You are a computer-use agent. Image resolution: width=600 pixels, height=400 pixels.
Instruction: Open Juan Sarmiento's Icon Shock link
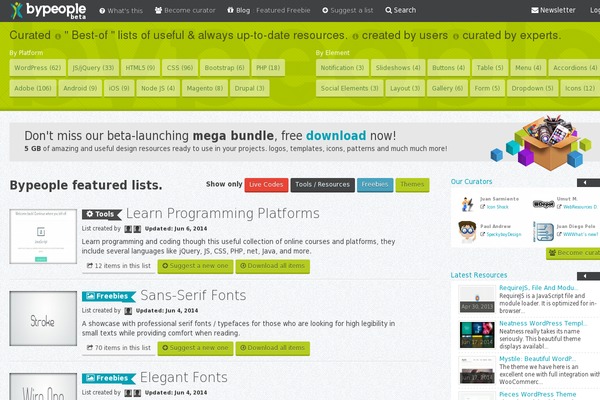(497, 207)
